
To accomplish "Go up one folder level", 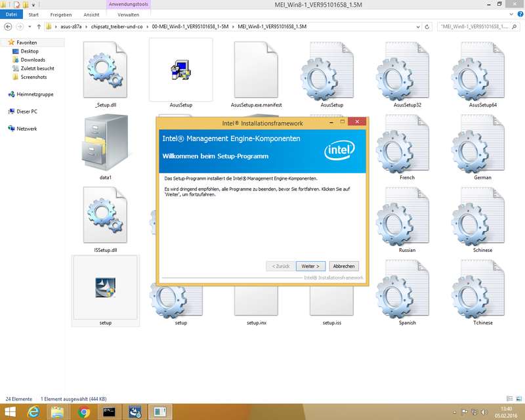I will pos(39,26).
